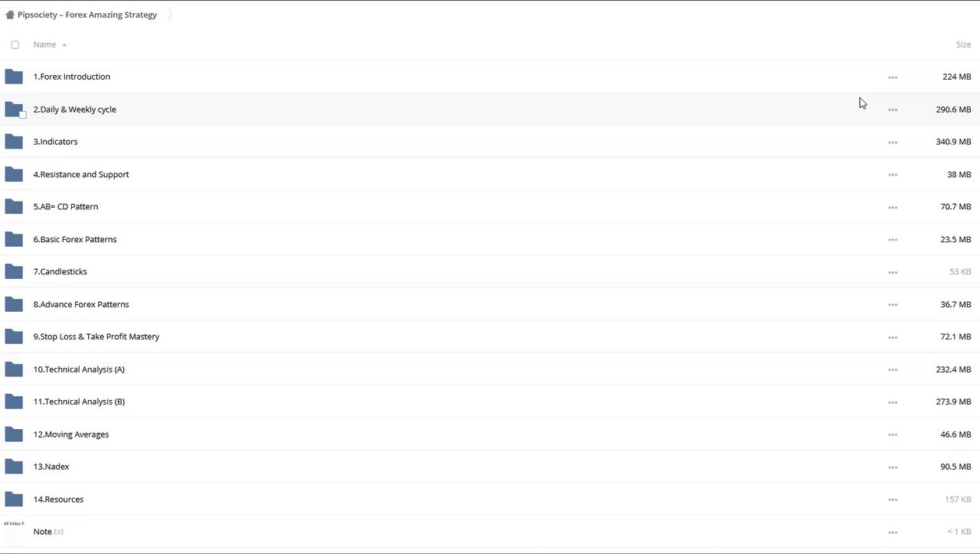Image resolution: width=980 pixels, height=554 pixels.
Task: Open more options for 14.Resources
Action: click(x=893, y=500)
